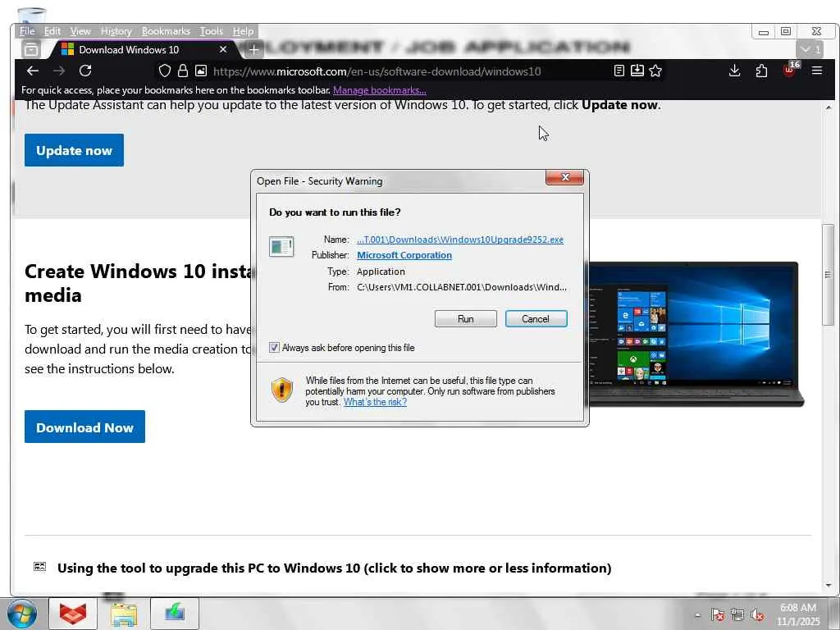The height and width of the screenshot is (630, 840).
Task: Click the uBlock Origin icon showing 16
Action: pyautogui.click(x=790, y=70)
